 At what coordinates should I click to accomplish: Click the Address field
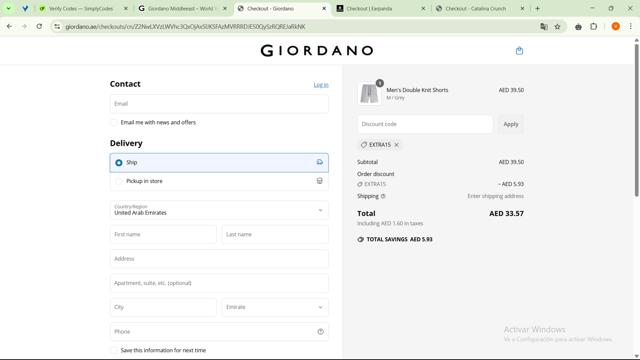point(219,259)
